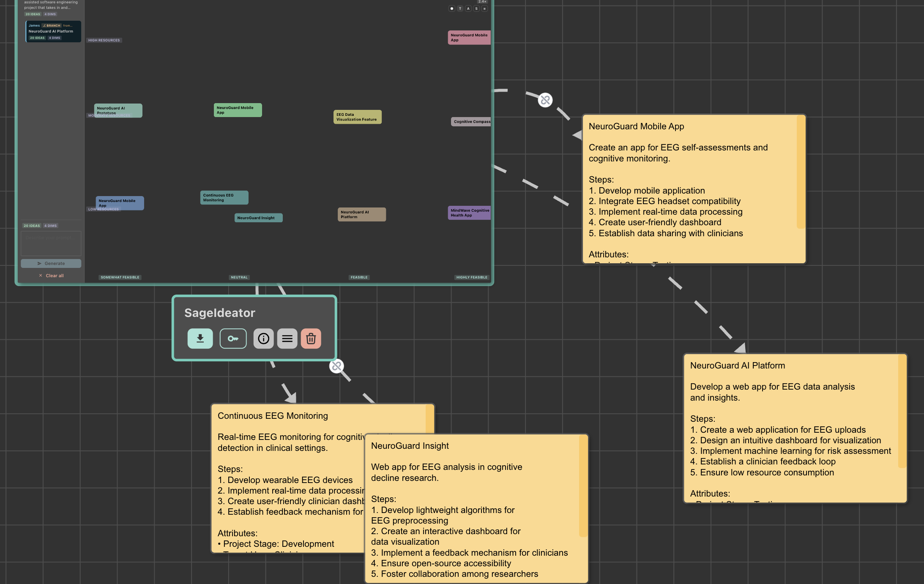
Task: Click Clear all link
Action: click(x=51, y=276)
